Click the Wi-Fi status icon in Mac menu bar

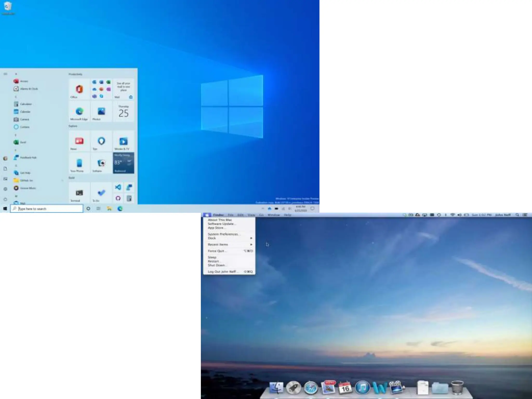point(453,215)
